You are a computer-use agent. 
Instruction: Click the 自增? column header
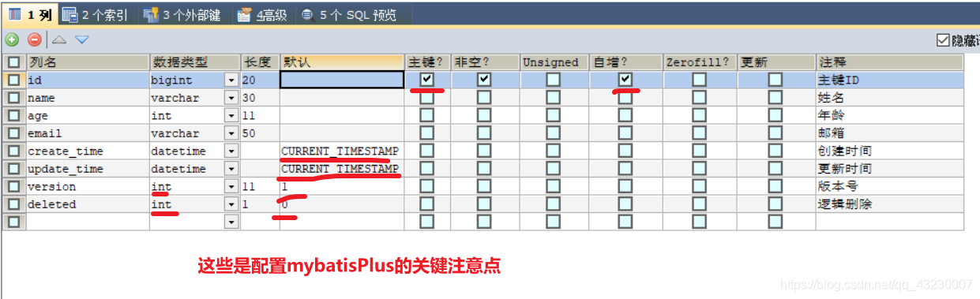coord(626,62)
